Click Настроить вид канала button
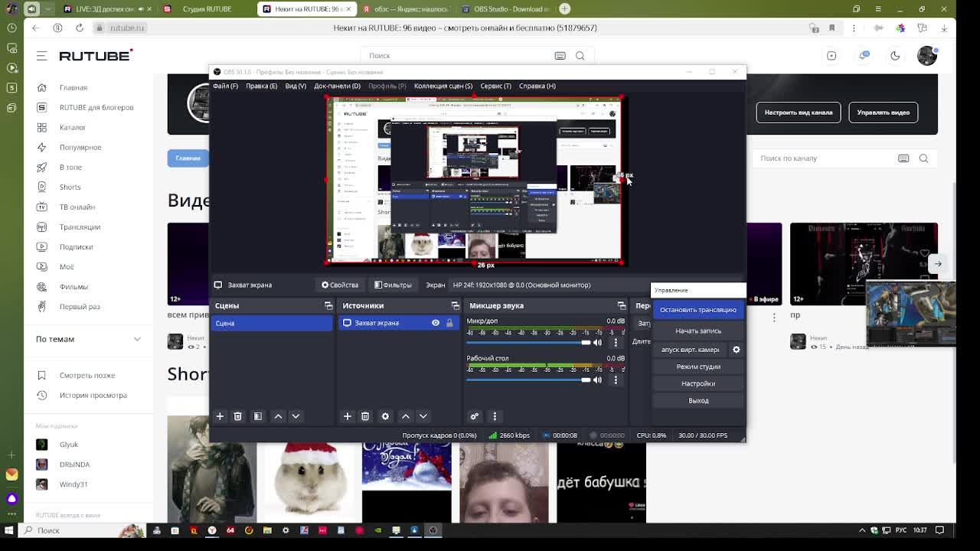The height and width of the screenshot is (551, 980). click(799, 112)
